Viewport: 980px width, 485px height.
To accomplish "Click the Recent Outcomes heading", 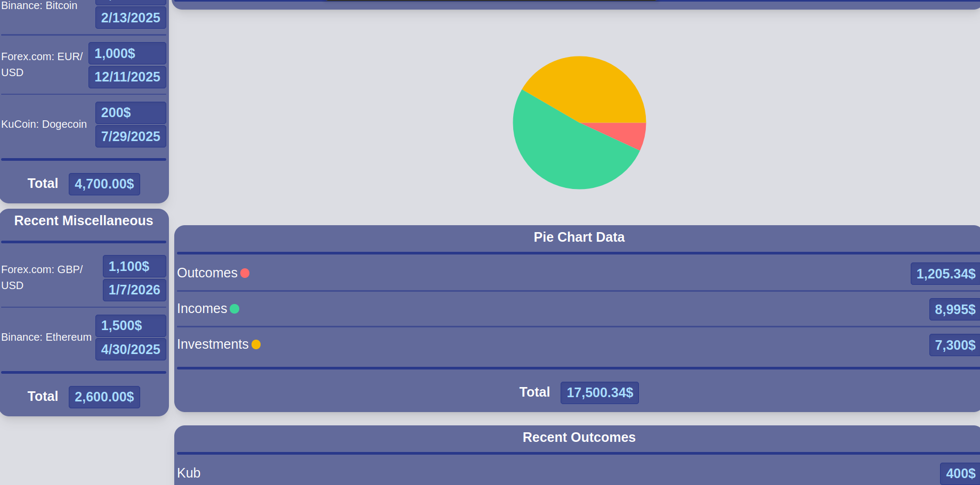I will pyautogui.click(x=579, y=438).
